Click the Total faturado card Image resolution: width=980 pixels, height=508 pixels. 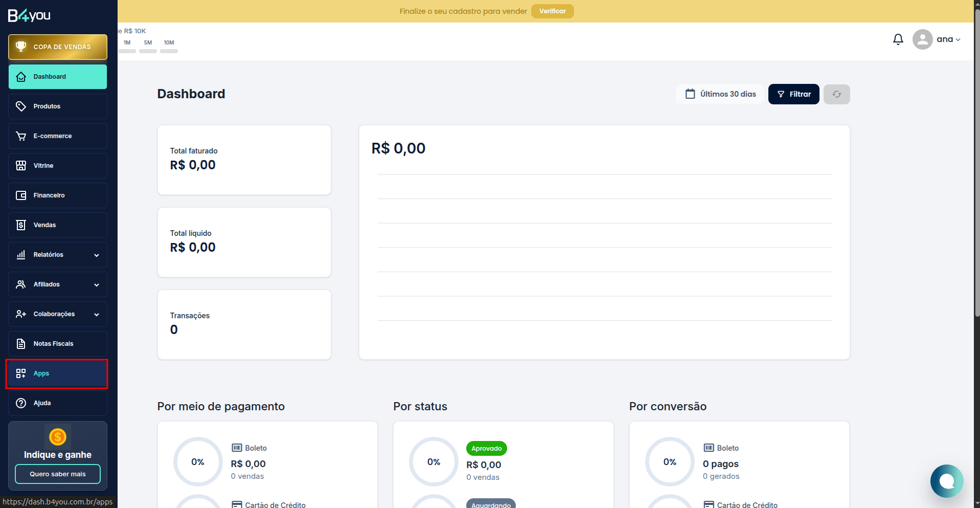244,160
